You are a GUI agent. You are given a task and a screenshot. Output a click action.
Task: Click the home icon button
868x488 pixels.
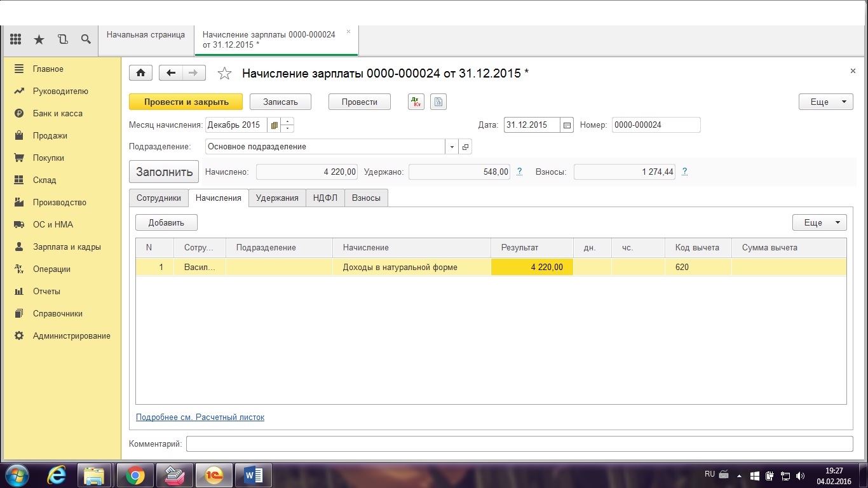(x=140, y=73)
